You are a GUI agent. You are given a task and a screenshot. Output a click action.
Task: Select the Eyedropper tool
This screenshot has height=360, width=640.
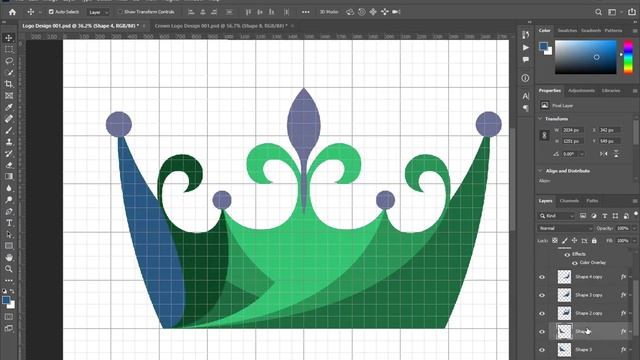[9, 107]
